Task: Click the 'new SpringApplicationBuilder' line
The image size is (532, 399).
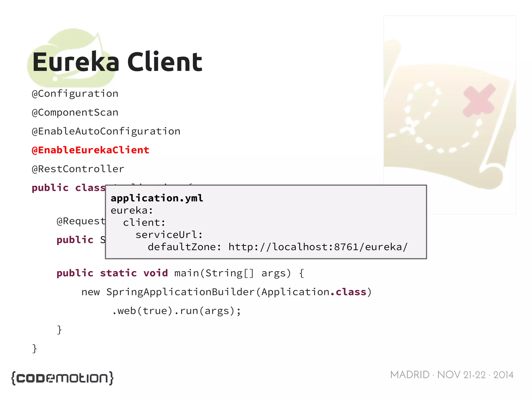Action: pyautogui.click(x=227, y=292)
